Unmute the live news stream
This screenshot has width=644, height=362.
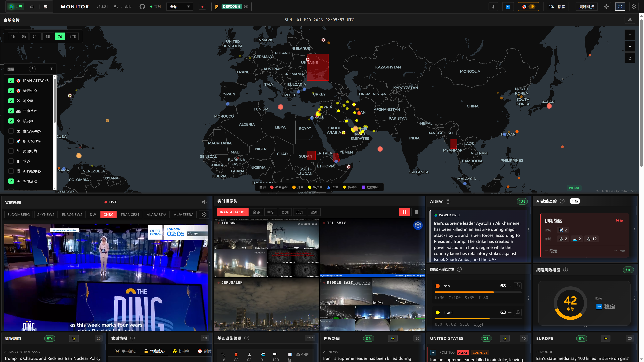204,202
